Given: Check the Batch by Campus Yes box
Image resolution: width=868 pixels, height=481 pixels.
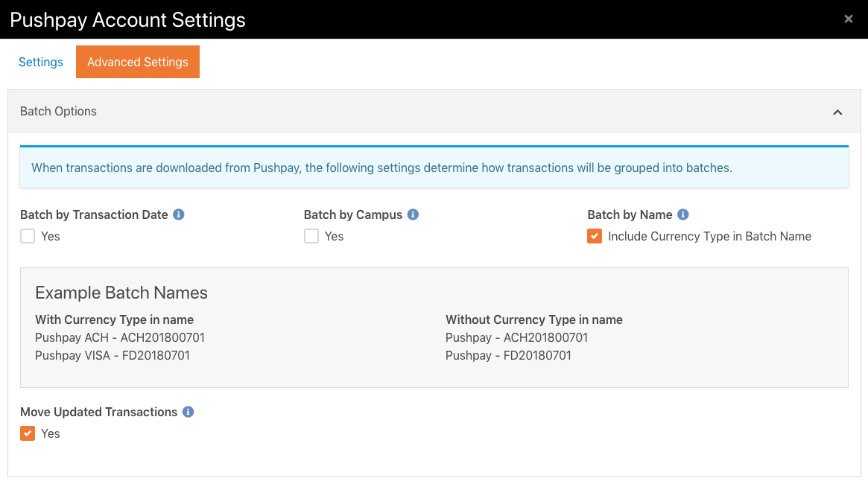Looking at the screenshot, I should (x=311, y=235).
